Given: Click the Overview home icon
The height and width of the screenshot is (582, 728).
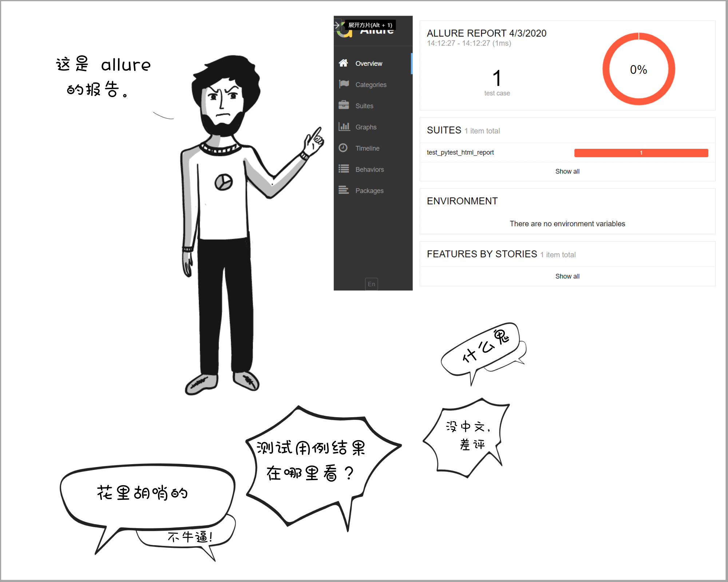Looking at the screenshot, I should coord(343,63).
